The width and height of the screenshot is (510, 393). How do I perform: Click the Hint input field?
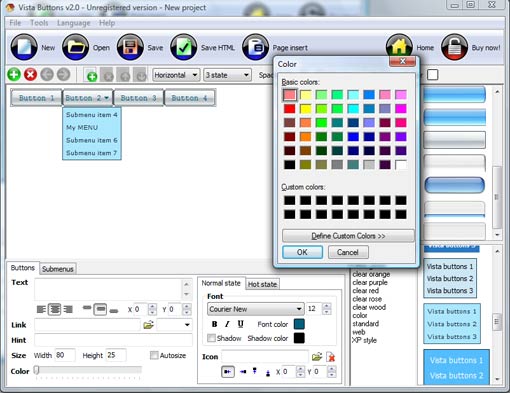coord(113,340)
